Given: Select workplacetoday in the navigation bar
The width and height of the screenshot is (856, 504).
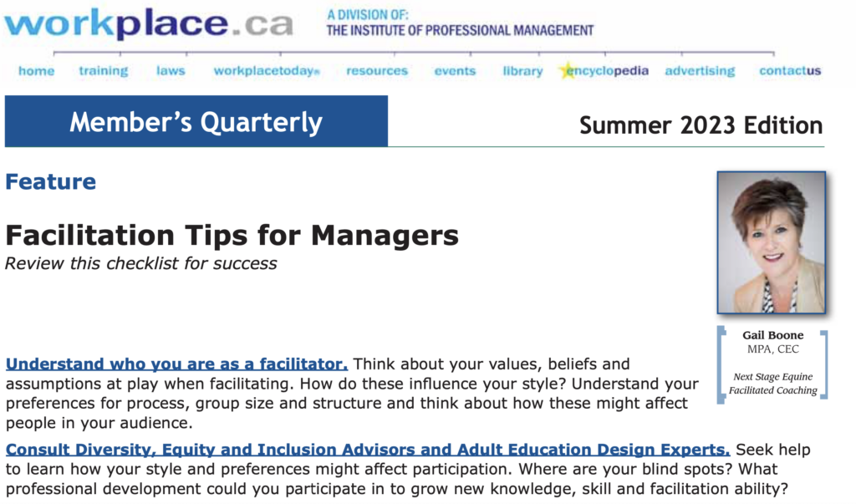Looking at the screenshot, I should (267, 71).
